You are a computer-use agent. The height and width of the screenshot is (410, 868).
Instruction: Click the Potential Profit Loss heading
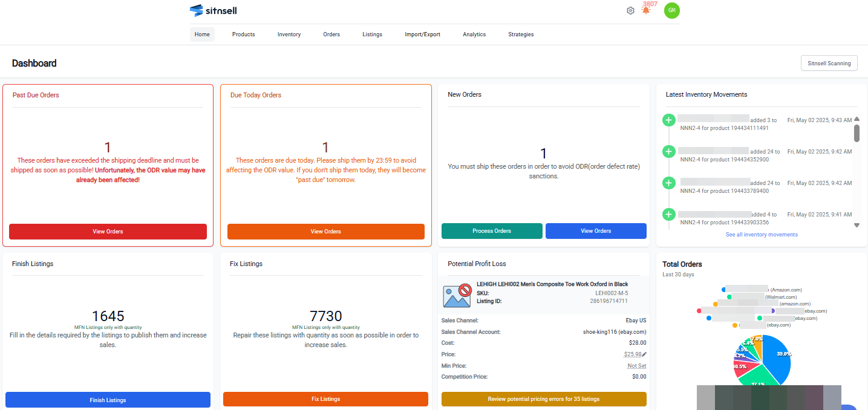[x=477, y=264]
